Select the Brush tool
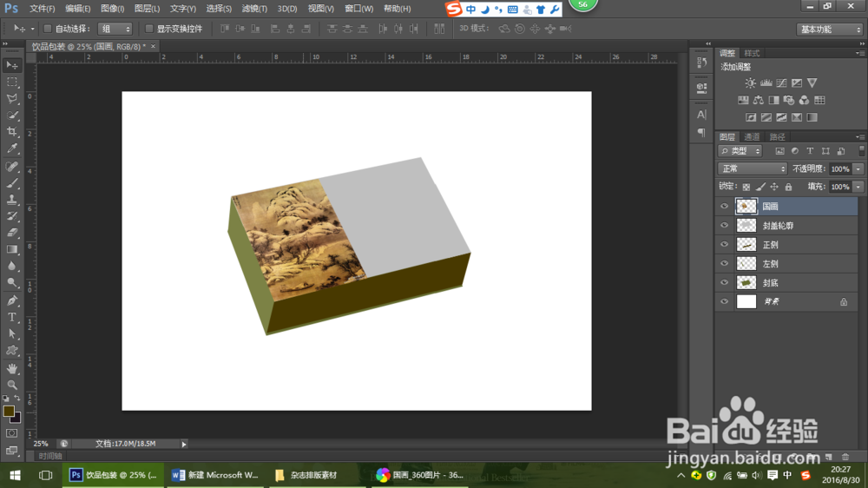Screen dimensions: 868x488 point(11,183)
